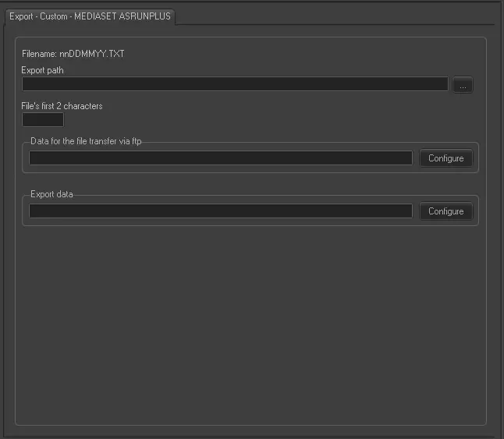Click the 'Data for the file transfer via ftp' heading
Viewport: 504px width, 439px height.
(x=86, y=141)
